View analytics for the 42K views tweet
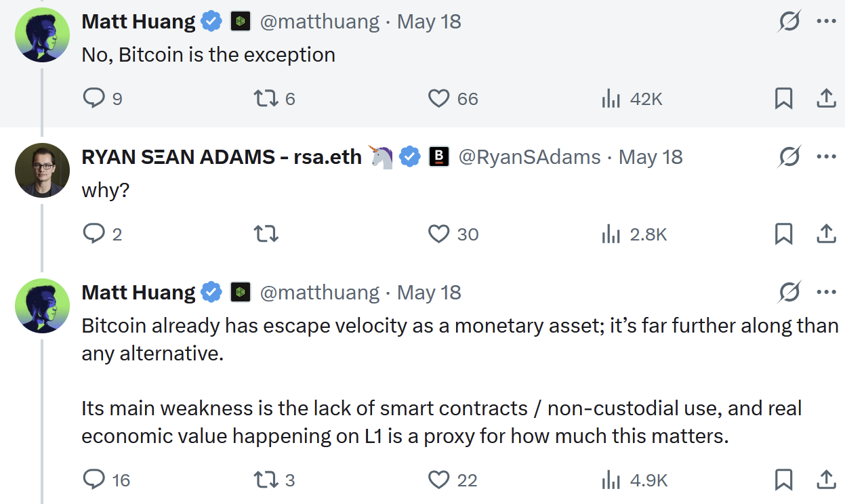 pos(632,99)
